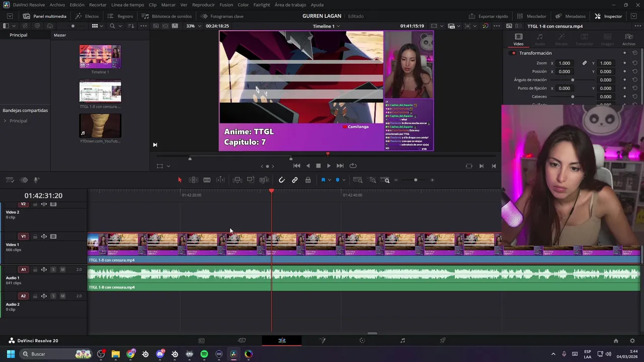Toggle Zoom X/Y link chain icon
644x362 pixels.
tap(585, 63)
